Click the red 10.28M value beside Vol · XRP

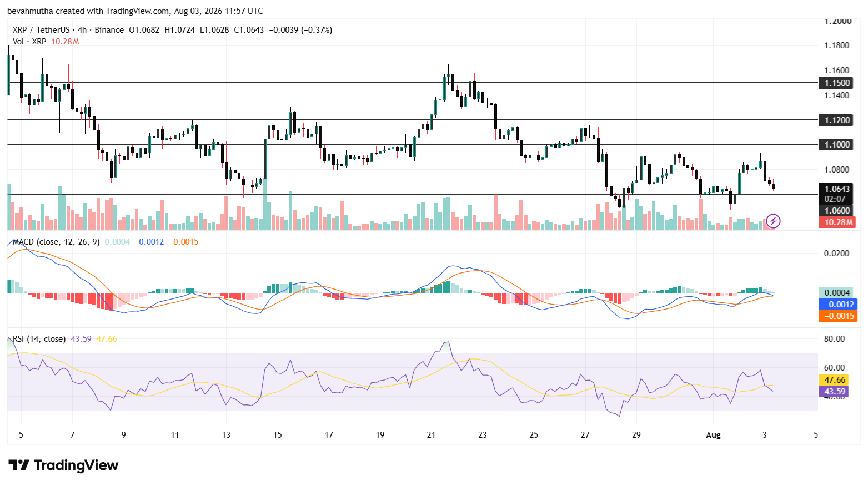[66, 42]
